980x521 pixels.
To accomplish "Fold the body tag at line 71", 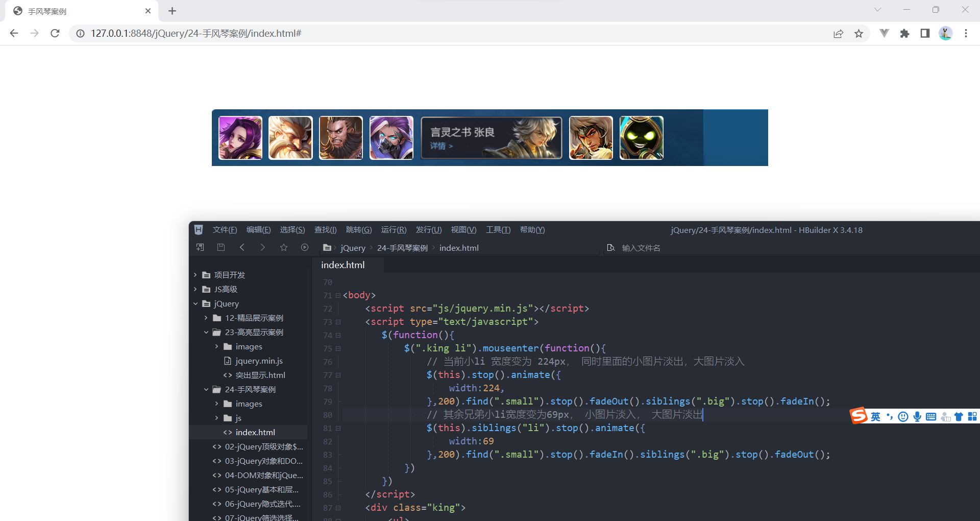I will [x=338, y=295].
